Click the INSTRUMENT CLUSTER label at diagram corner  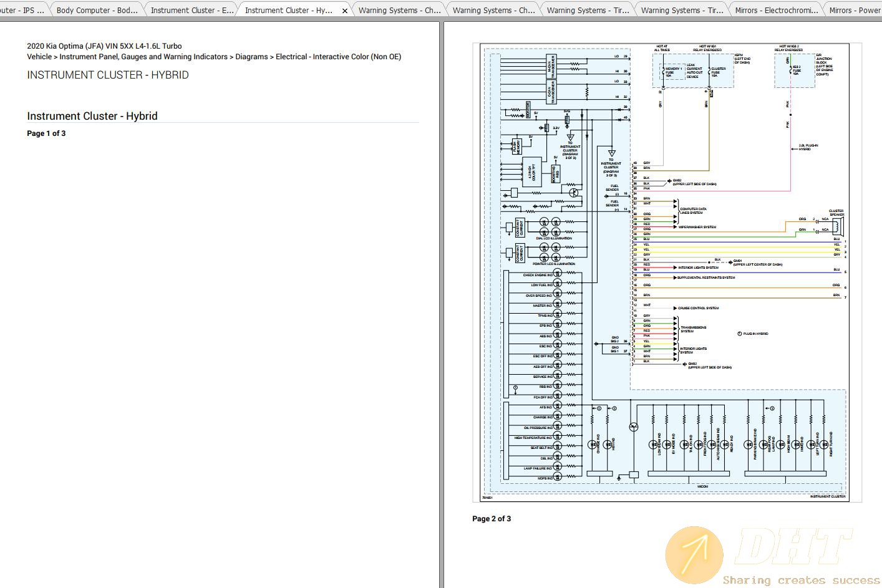click(828, 496)
